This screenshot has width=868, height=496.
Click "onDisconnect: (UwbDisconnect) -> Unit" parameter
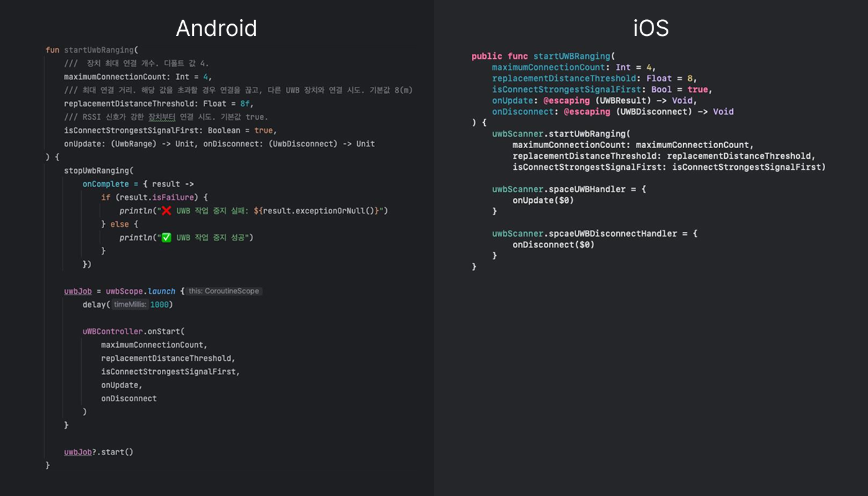tap(289, 144)
